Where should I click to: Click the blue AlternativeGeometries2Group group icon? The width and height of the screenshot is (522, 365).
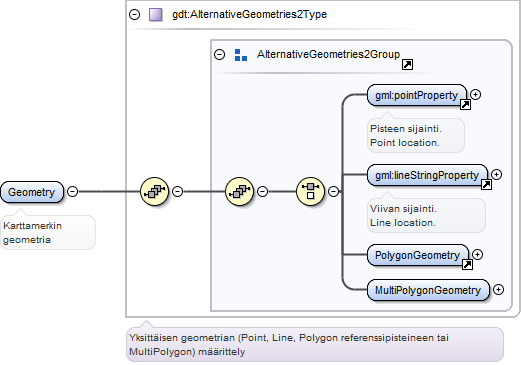coord(241,55)
